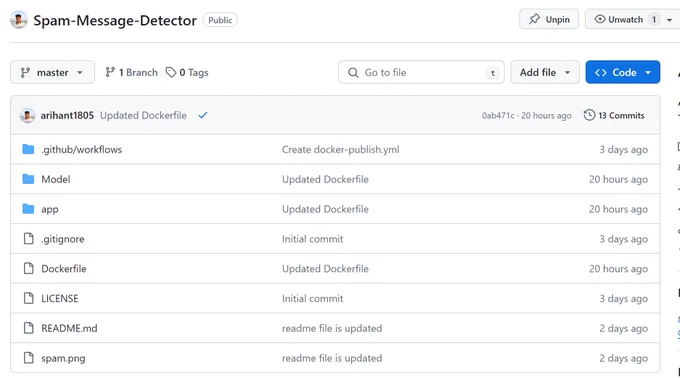The height and width of the screenshot is (378, 680).
Task: Toggle Unwatch for this repository
Action: click(624, 20)
